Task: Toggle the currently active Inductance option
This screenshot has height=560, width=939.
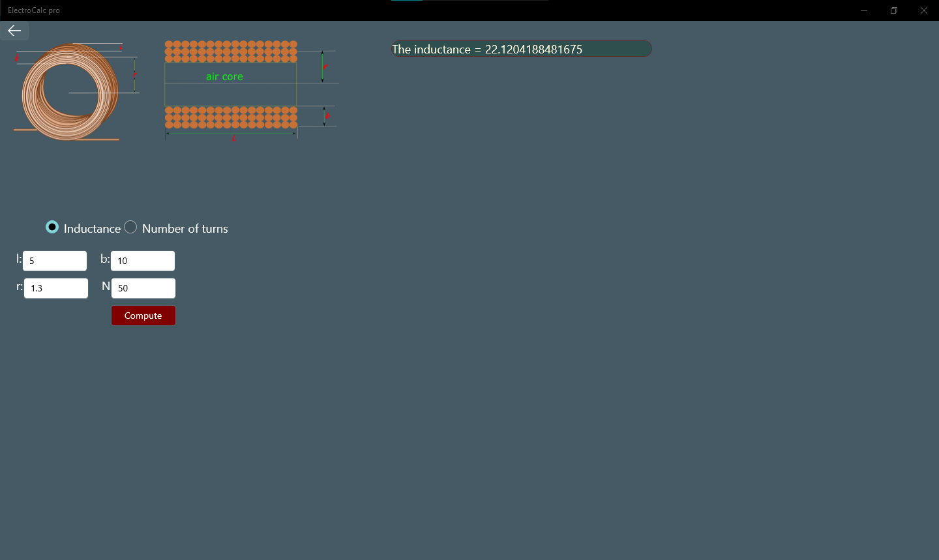Action: click(52, 228)
